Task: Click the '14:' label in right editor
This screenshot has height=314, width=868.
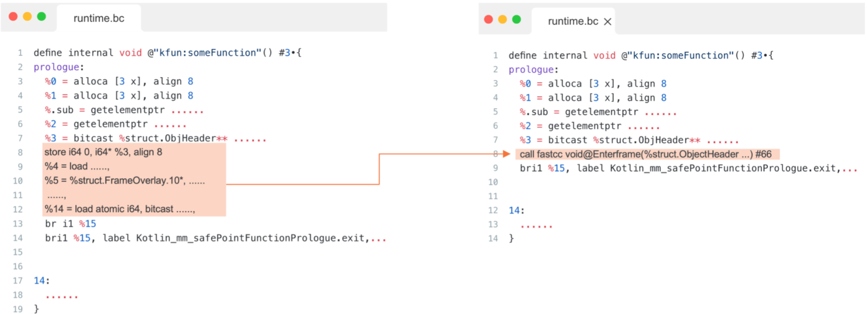Action: coord(516,210)
